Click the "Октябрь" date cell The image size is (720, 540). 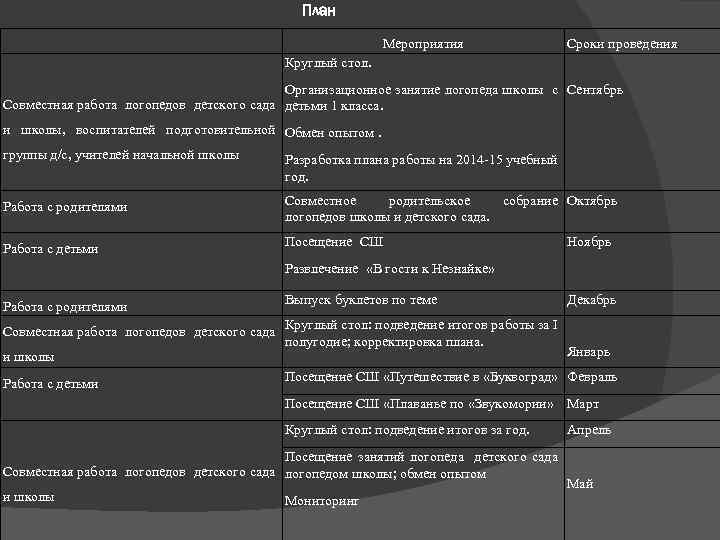point(592,201)
